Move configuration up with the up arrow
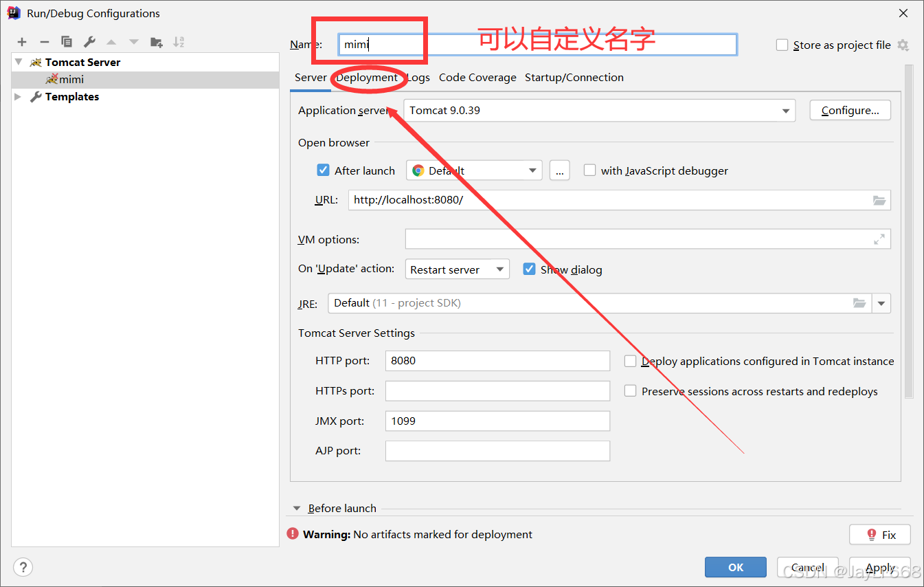924x587 pixels. pyautogui.click(x=111, y=42)
